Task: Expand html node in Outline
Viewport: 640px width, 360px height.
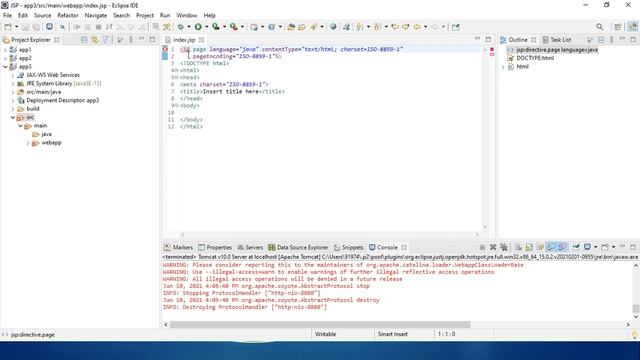Action: pos(503,67)
